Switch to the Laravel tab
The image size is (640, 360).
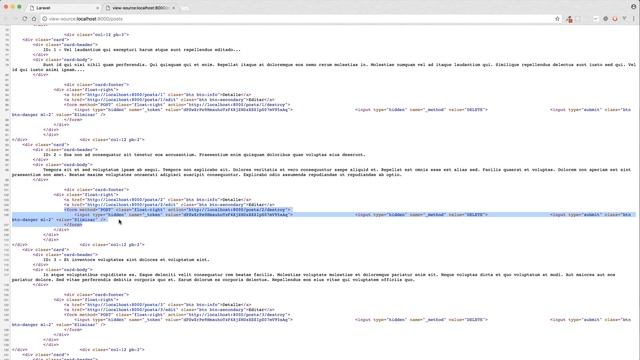click(63, 8)
